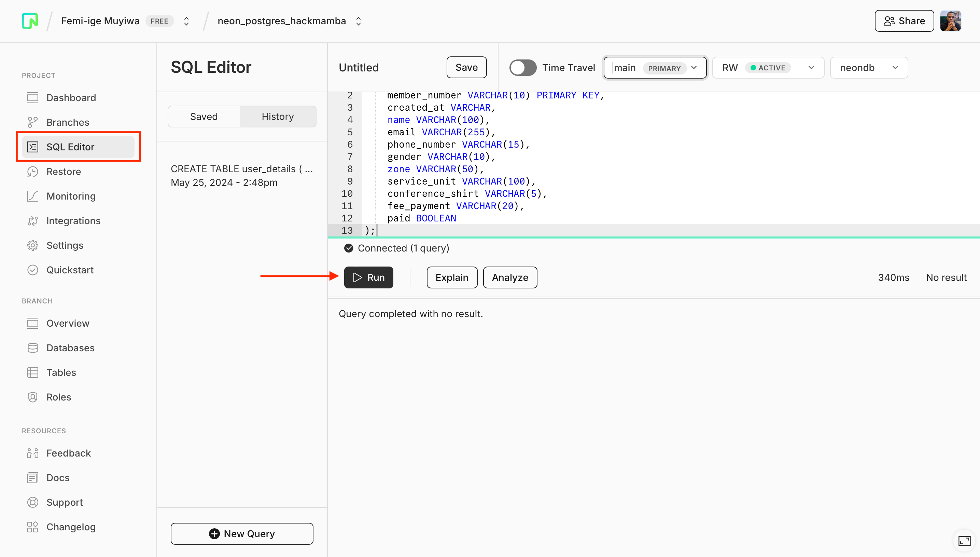The height and width of the screenshot is (557, 980).
Task: Open the Monitoring chart icon
Action: (32, 196)
